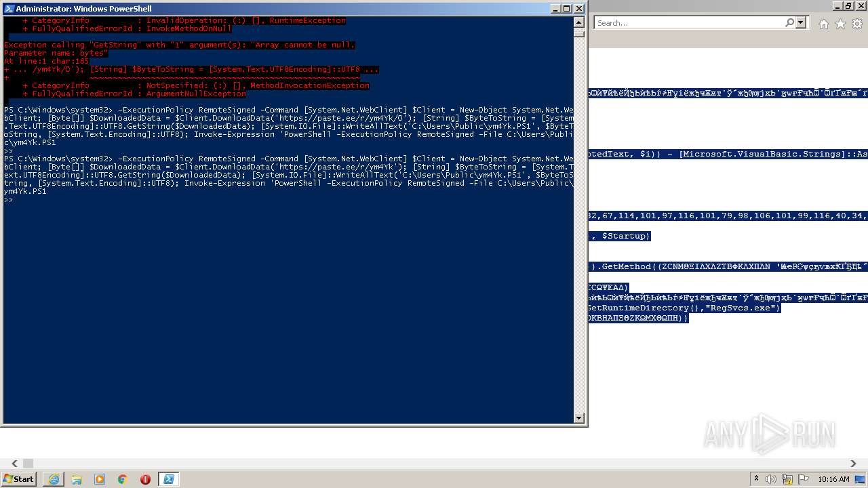Click the 10:16 AM system clock

[833, 479]
